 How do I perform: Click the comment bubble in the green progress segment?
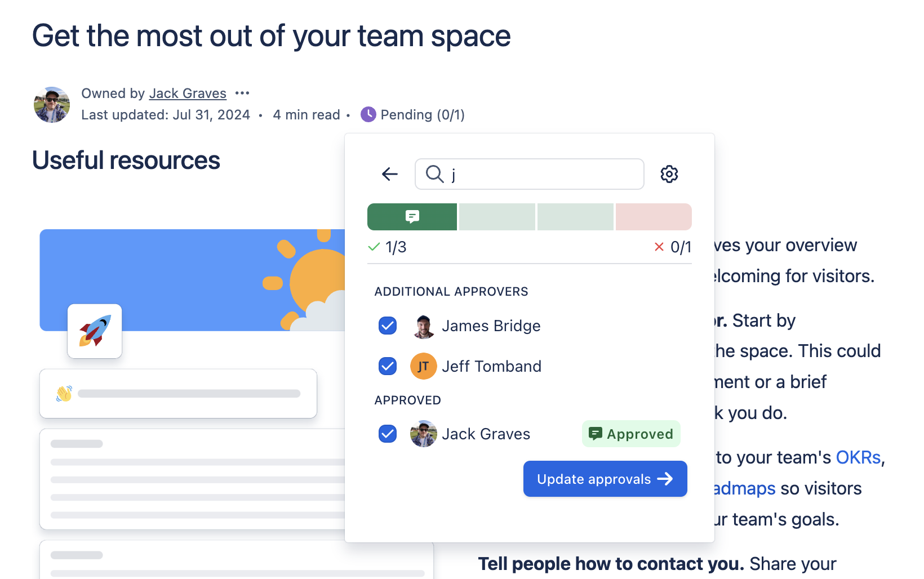pos(412,216)
